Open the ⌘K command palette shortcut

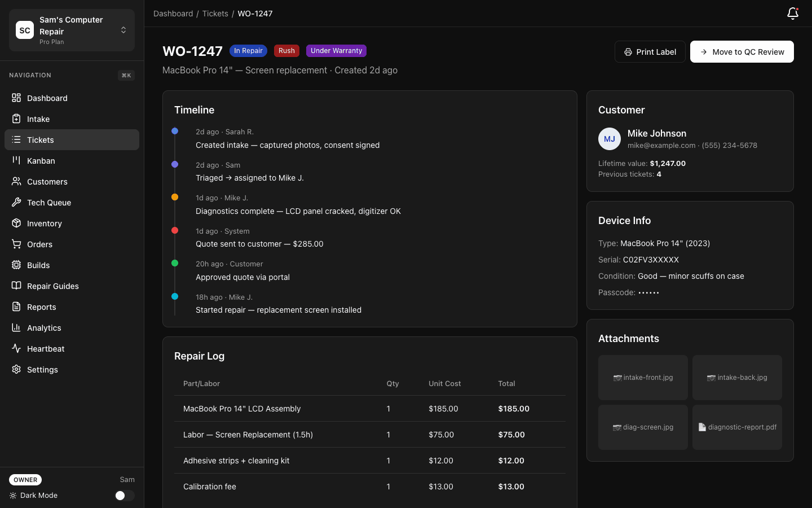click(126, 76)
